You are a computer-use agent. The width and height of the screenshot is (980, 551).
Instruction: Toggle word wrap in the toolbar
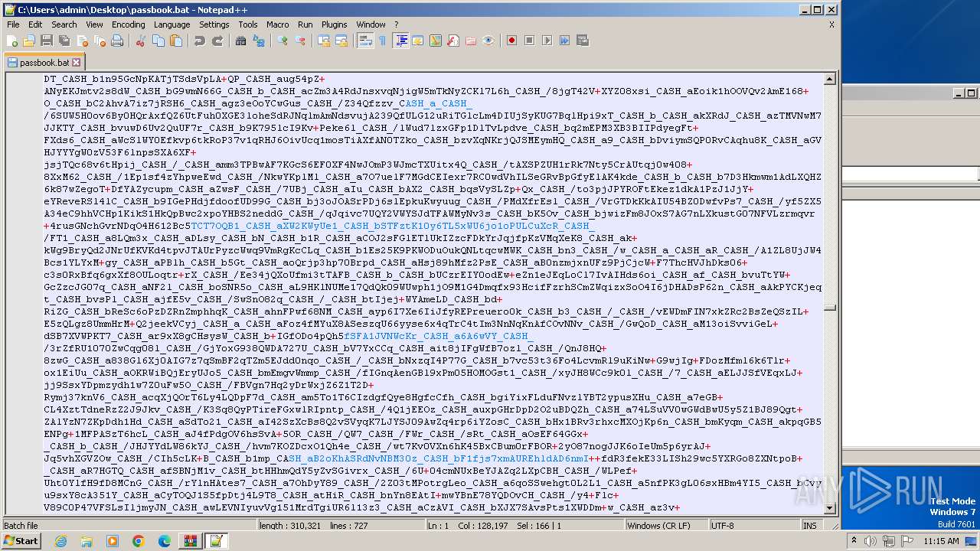tap(365, 41)
